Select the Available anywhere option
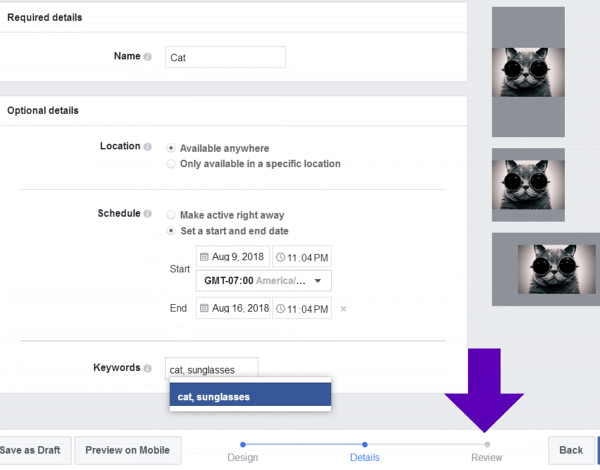Image resolution: width=600 pixels, height=470 pixels. (x=171, y=148)
